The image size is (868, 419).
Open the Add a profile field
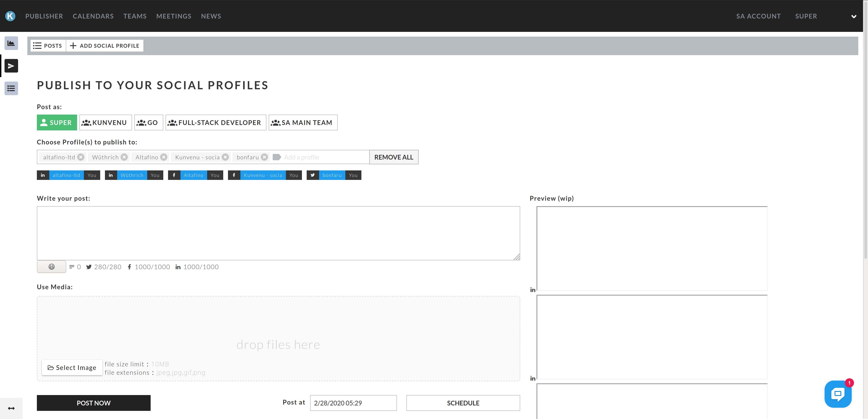323,157
